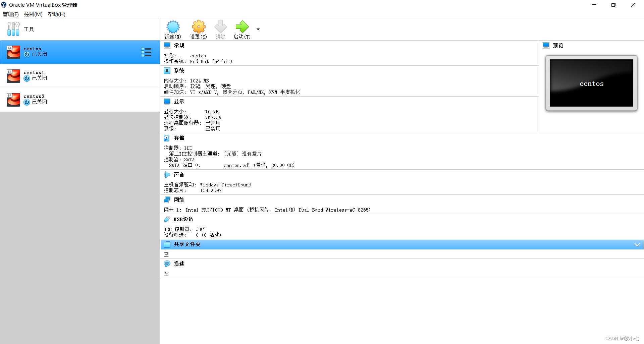Open the USB设备 settings header

point(183,219)
